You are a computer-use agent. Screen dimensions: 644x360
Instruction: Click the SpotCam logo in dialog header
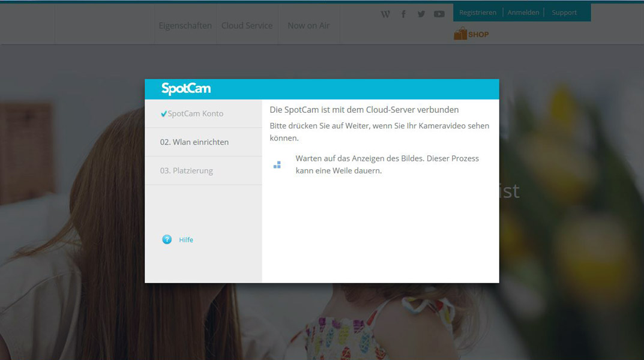(x=186, y=89)
